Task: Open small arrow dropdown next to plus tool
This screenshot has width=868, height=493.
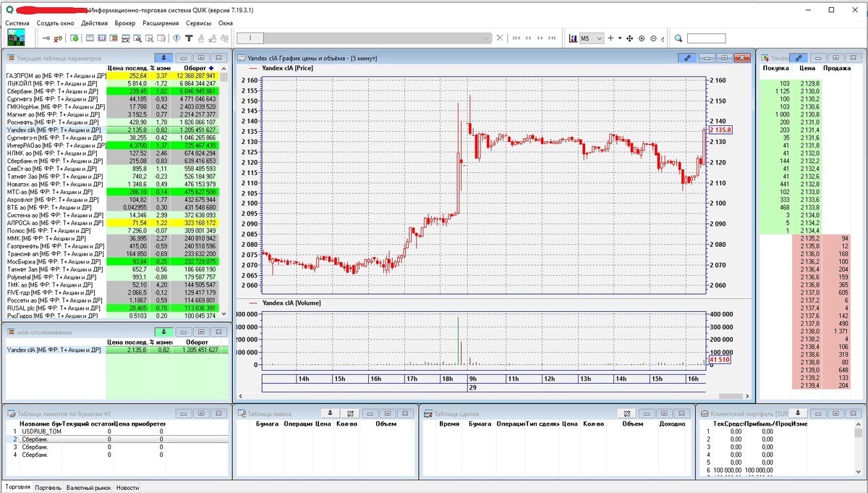Action: point(620,38)
